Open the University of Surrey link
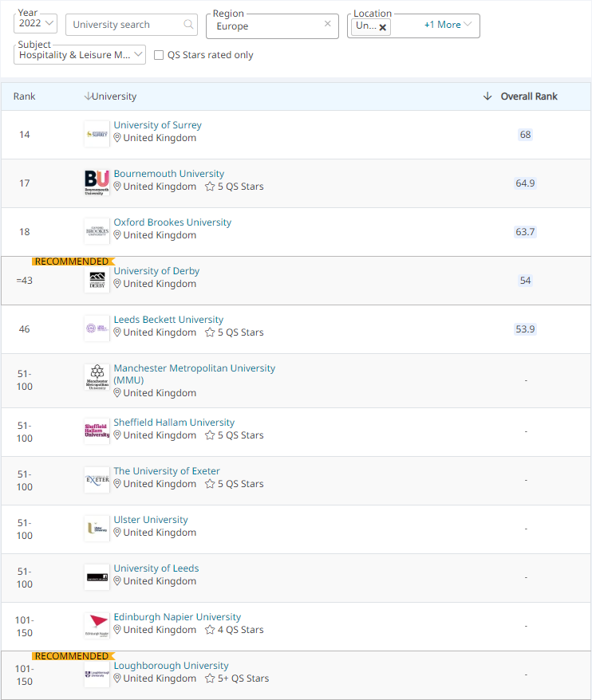 157,125
